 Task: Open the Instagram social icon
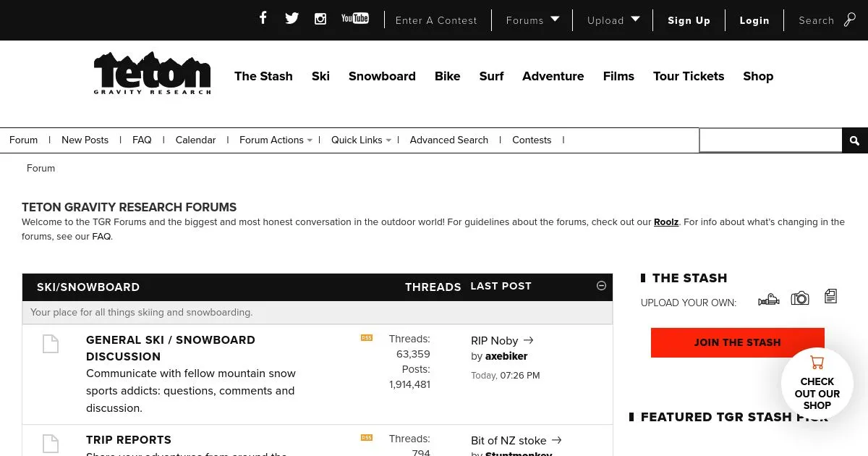pos(320,19)
